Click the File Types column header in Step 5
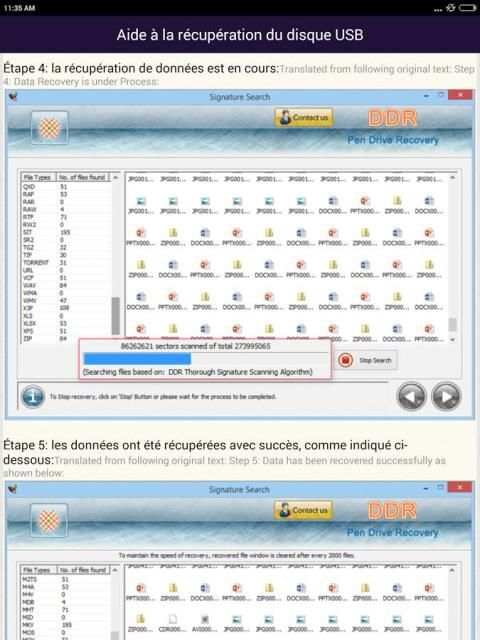This screenshot has height=640, width=480. 38,570
